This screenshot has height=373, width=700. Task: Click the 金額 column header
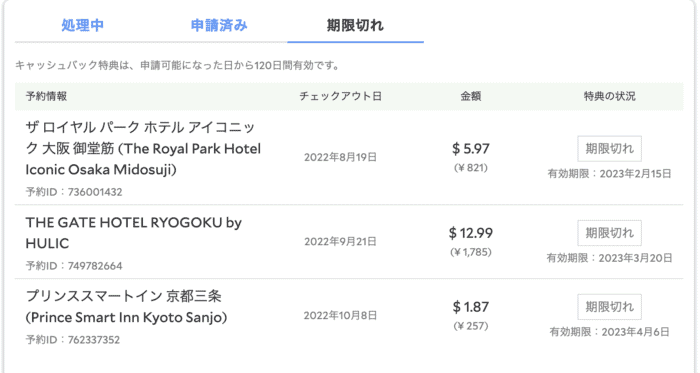click(x=471, y=96)
